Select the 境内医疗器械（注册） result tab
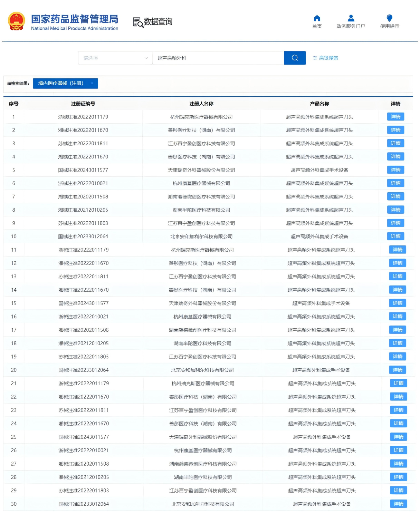 (61, 84)
